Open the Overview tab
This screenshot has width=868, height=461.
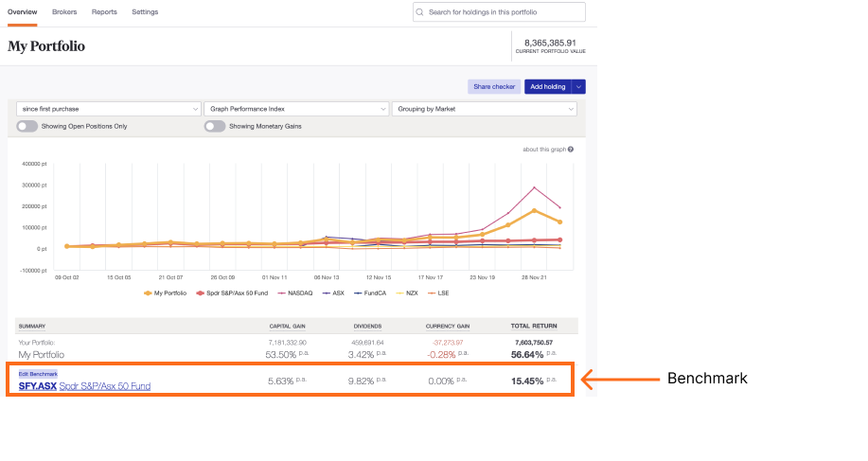pyautogui.click(x=22, y=12)
